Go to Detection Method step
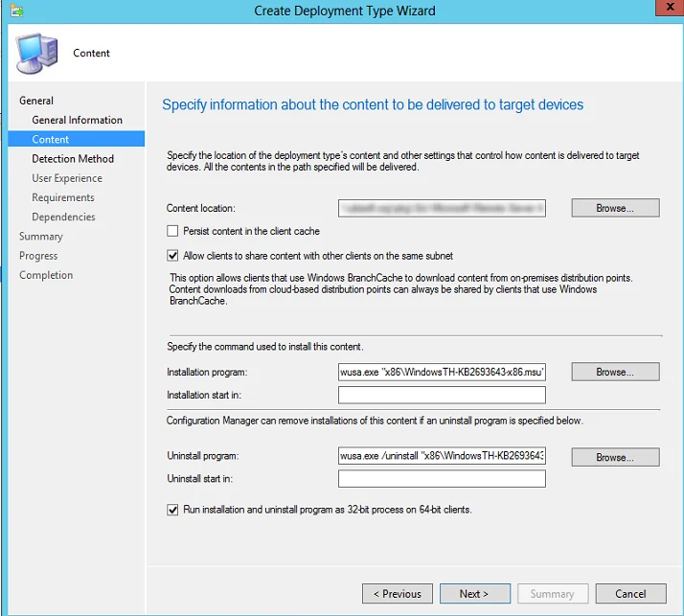Viewport: 684px width, 616px height. (73, 159)
